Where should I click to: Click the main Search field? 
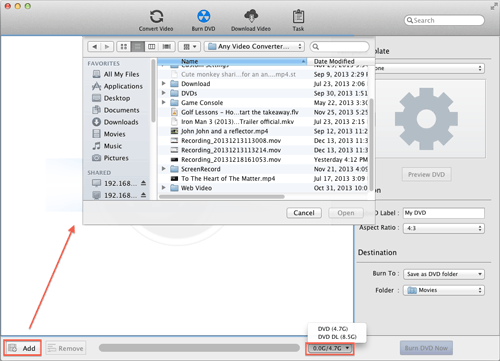[444, 20]
